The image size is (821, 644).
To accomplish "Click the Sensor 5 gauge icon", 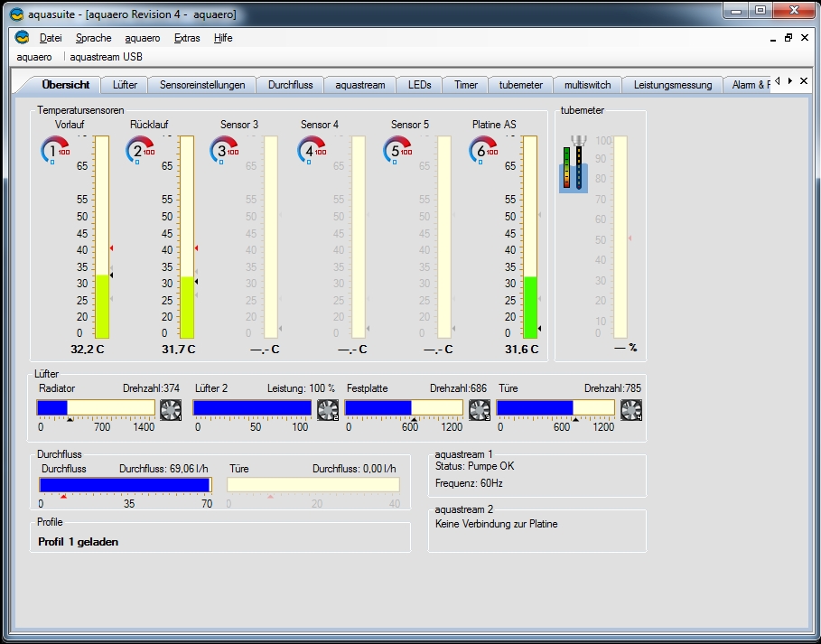I will point(398,150).
